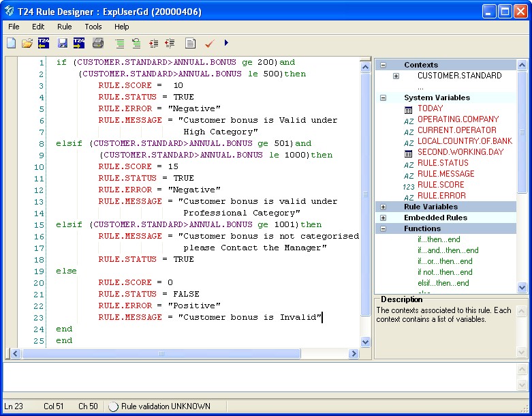This screenshot has height=416, width=532.
Task: Expand the Embedded Rules section
Action: point(383,218)
